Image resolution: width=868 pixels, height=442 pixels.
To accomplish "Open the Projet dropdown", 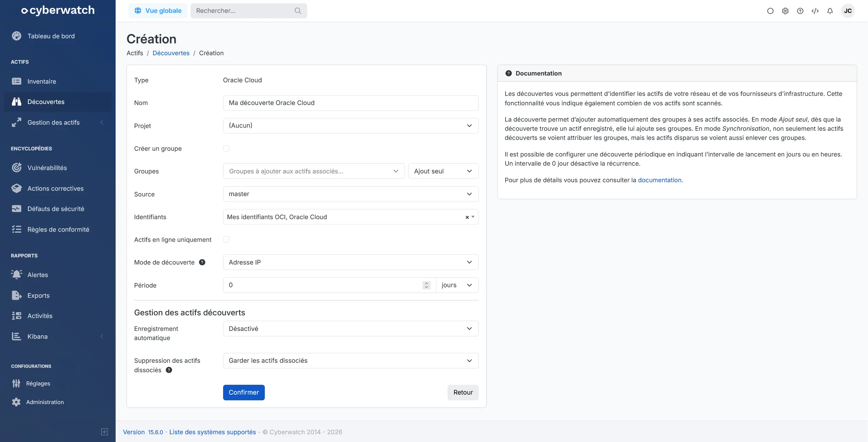I will pos(351,126).
